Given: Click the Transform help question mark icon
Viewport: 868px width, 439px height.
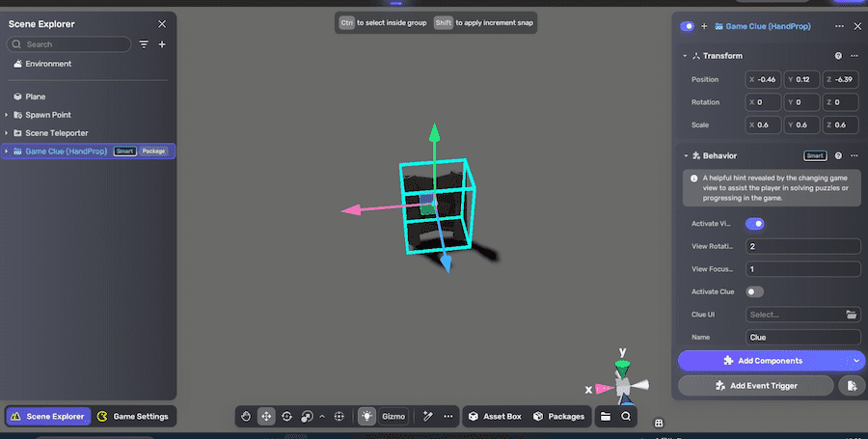Looking at the screenshot, I should (838, 56).
